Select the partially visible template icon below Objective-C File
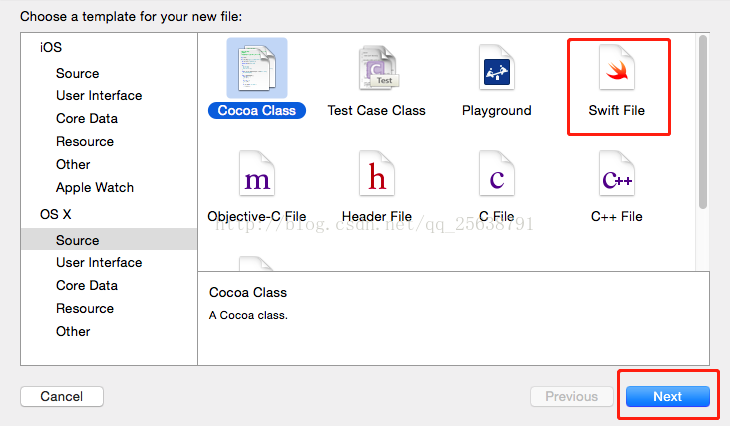The width and height of the screenshot is (730, 426). tap(256, 264)
